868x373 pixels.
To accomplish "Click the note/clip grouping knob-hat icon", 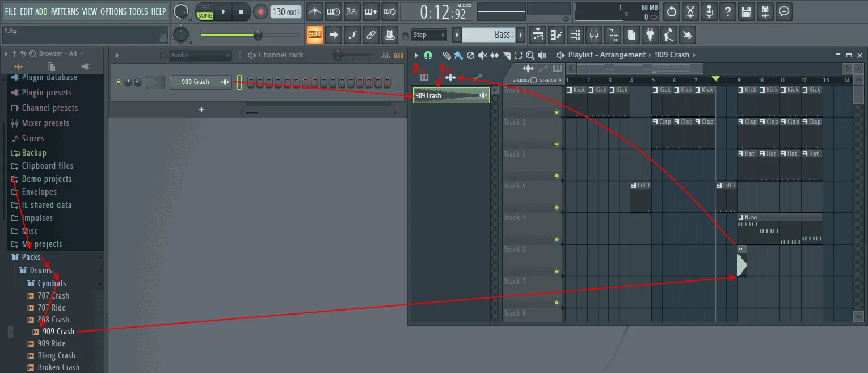I will pos(389,35).
